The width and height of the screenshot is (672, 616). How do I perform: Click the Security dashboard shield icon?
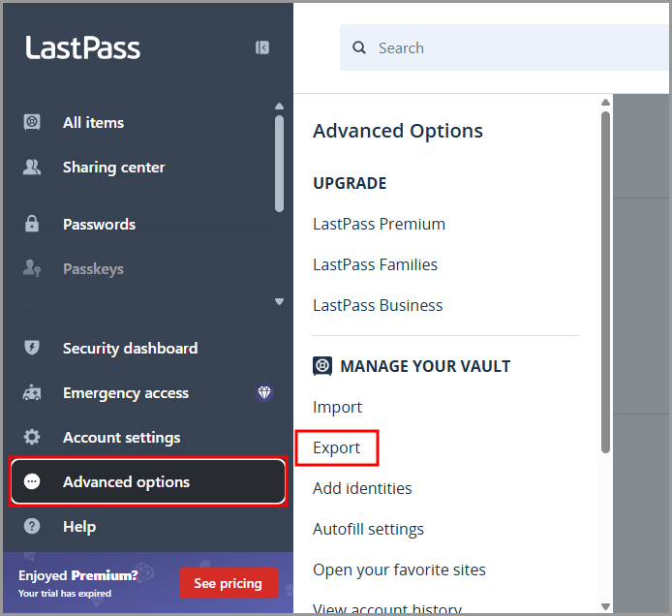click(x=32, y=348)
